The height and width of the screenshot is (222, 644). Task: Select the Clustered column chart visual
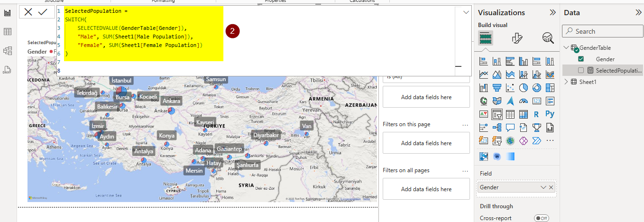tap(524, 61)
